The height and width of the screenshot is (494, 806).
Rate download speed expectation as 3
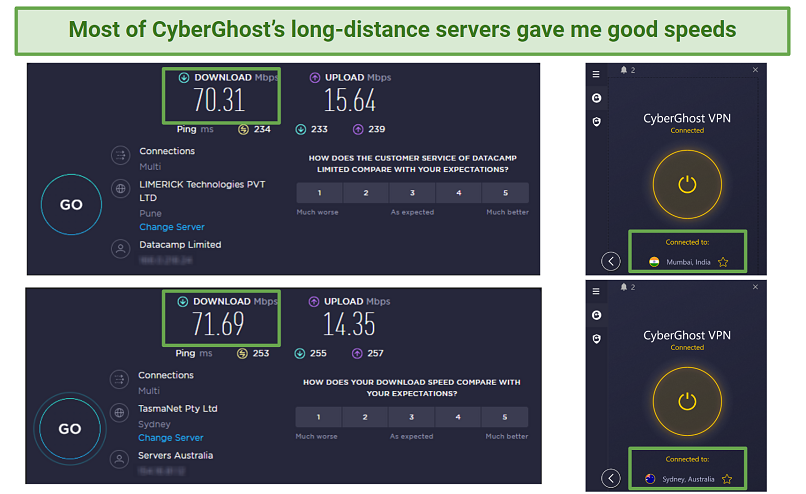pyautogui.click(x=411, y=417)
